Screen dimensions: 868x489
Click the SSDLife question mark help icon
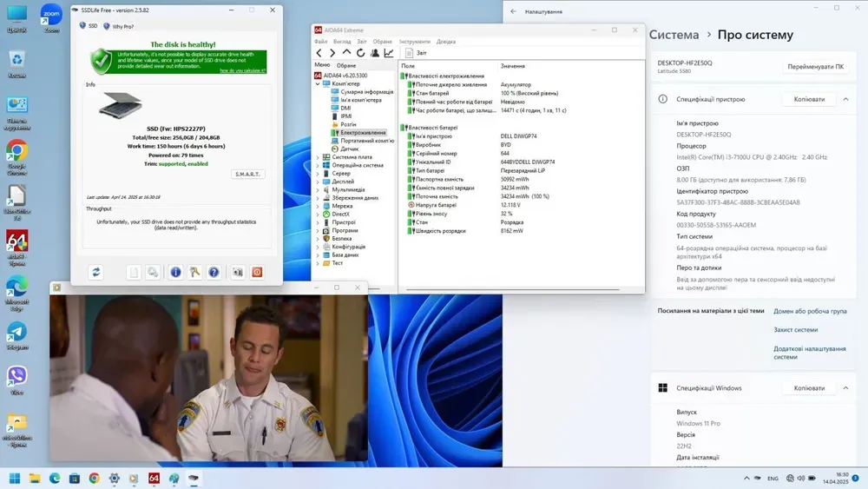coord(214,272)
